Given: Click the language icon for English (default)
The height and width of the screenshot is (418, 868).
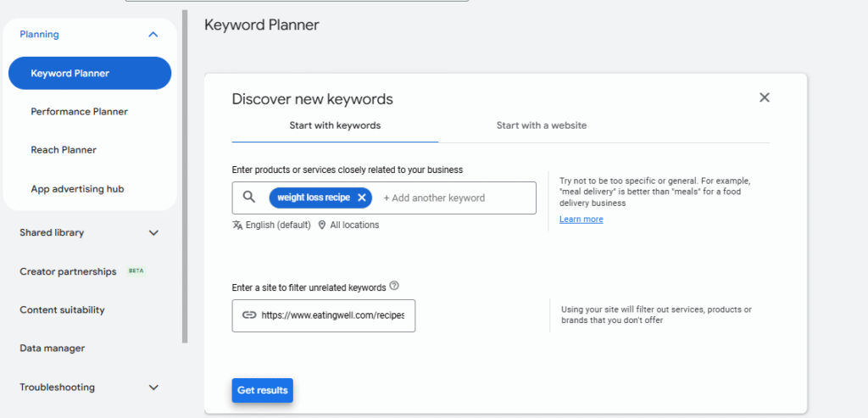Looking at the screenshot, I should [237, 226].
